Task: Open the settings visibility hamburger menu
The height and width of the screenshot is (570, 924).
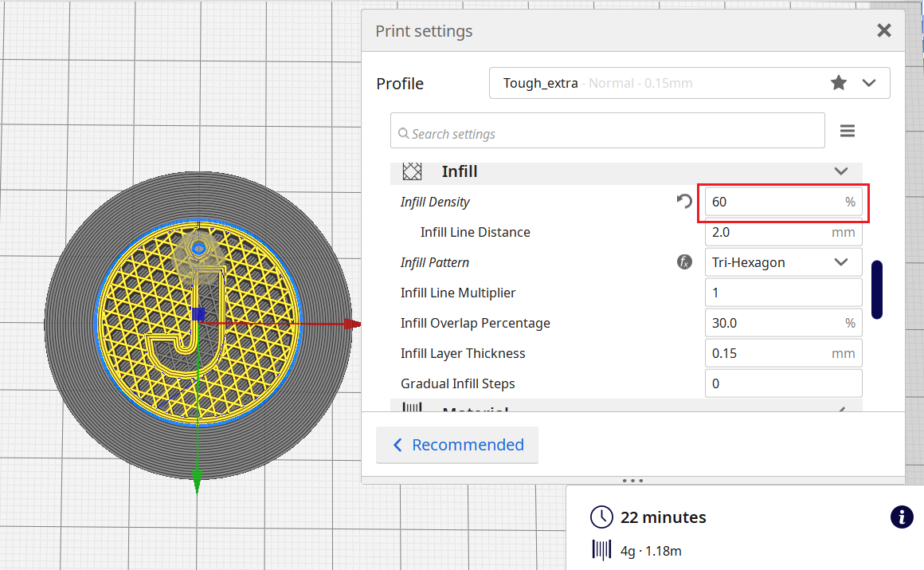Action: click(848, 131)
